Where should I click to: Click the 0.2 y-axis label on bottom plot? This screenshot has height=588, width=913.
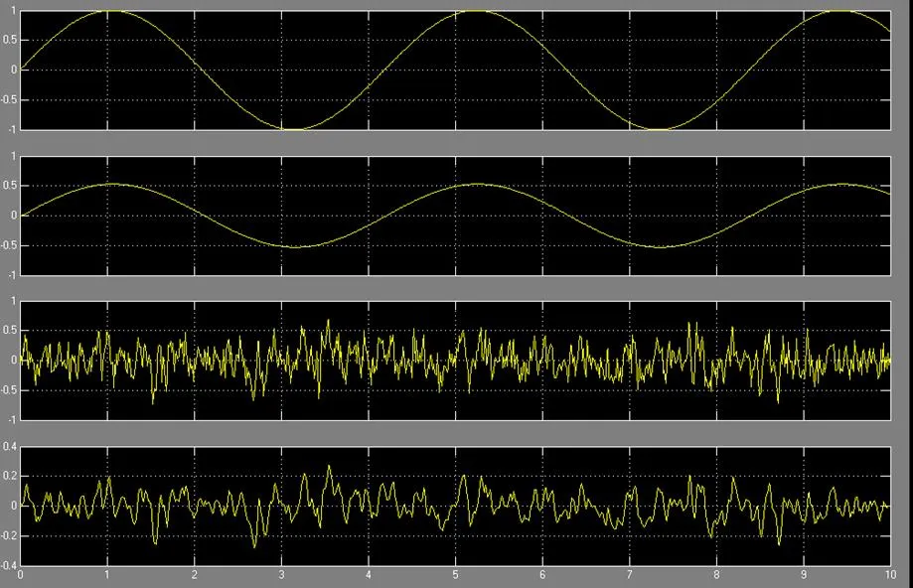10,476
